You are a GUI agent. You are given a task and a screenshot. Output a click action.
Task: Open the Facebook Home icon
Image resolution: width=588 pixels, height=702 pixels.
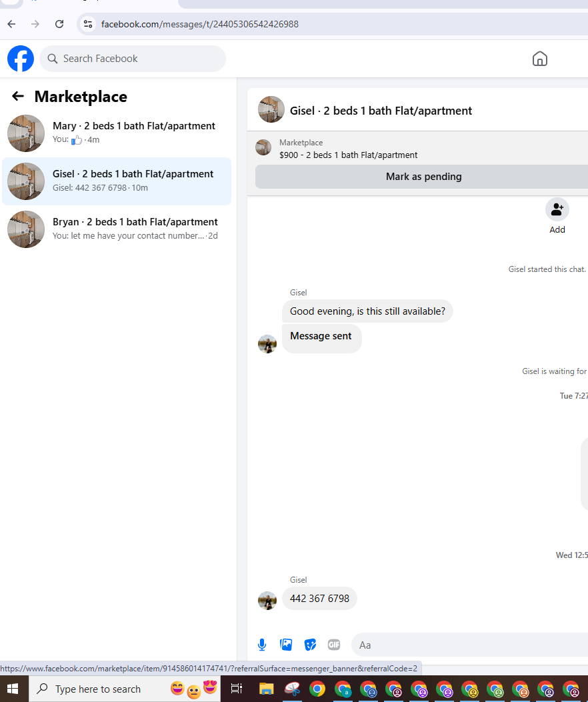pyautogui.click(x=539, y=59)
